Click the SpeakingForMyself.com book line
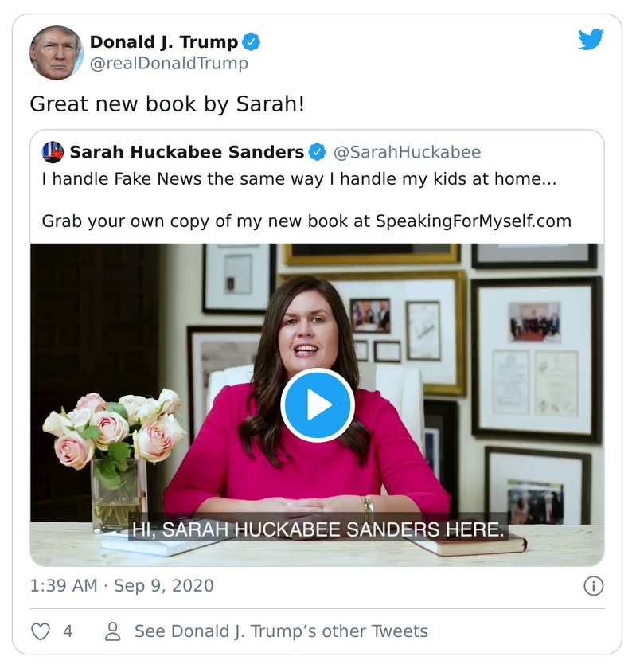Viewport: 636px width, 672px height. 306,221
